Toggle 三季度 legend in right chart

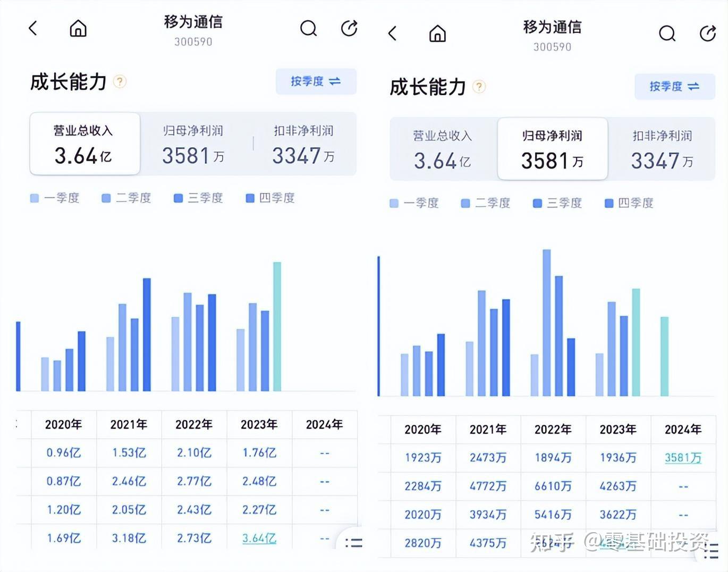557,203
